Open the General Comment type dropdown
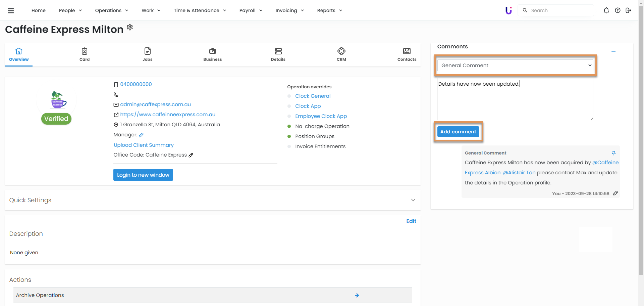644x306 pixels. click(x=515, y=65)
